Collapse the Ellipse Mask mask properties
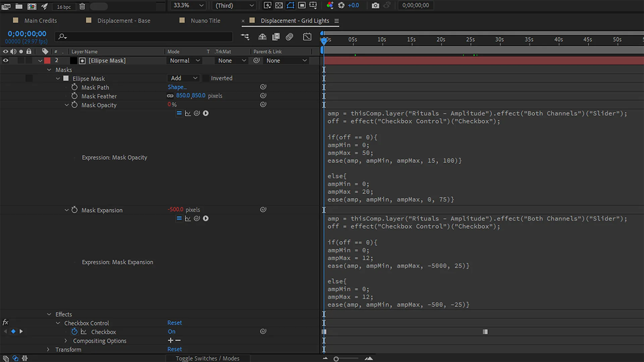644x362 pixels. (58, 78)
